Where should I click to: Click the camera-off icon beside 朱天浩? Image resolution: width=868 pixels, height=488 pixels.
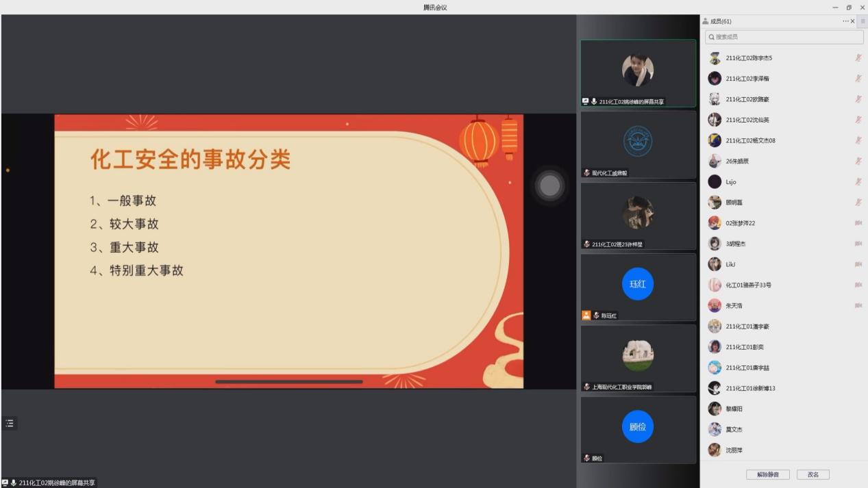858,306
